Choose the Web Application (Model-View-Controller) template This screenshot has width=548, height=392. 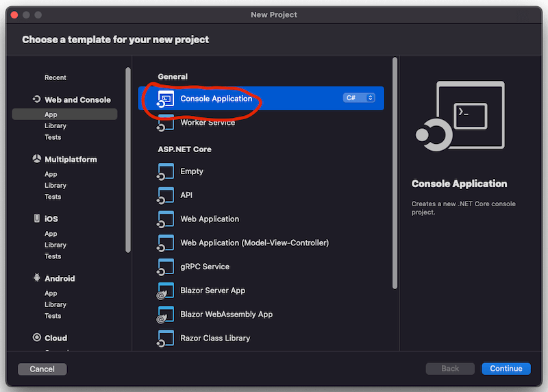click(254, 243)
